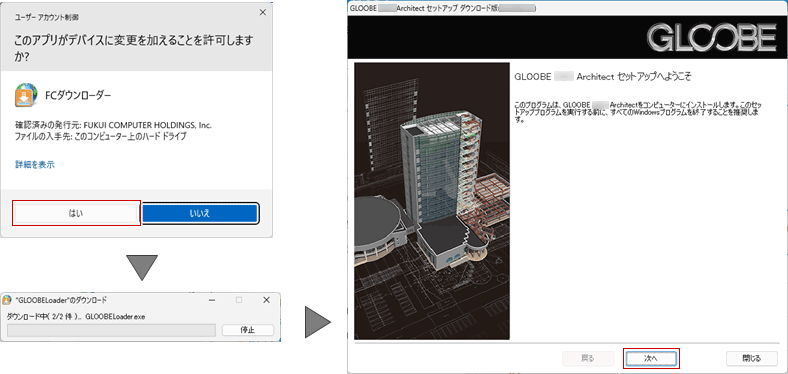Deny changes with the いいえ button
The width and height of the screenshot is (788, 374).
200,213
